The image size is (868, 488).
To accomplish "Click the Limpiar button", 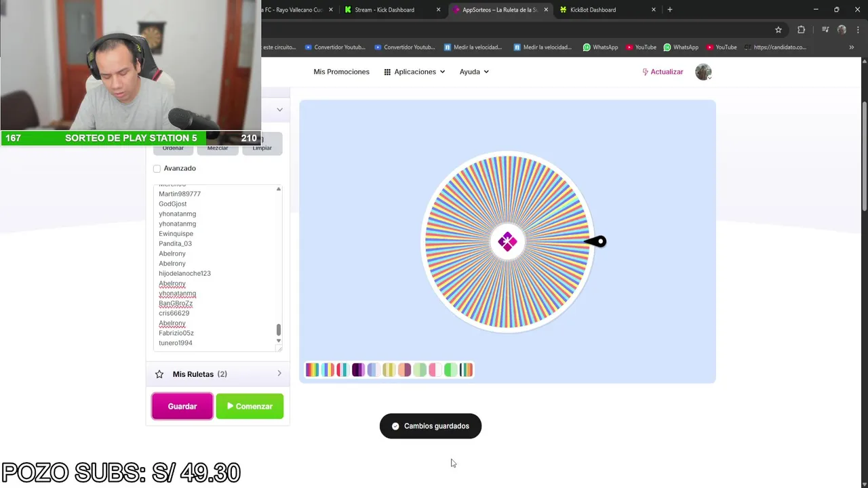I will (262, 144).
